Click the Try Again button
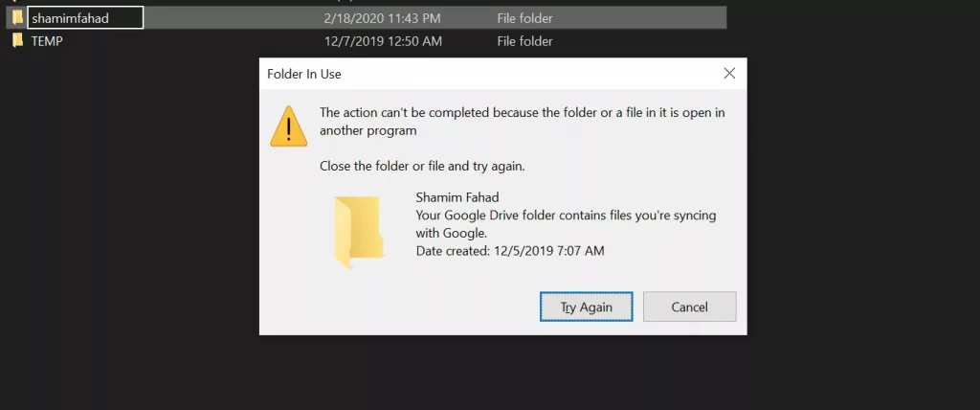 pos(586,307)
